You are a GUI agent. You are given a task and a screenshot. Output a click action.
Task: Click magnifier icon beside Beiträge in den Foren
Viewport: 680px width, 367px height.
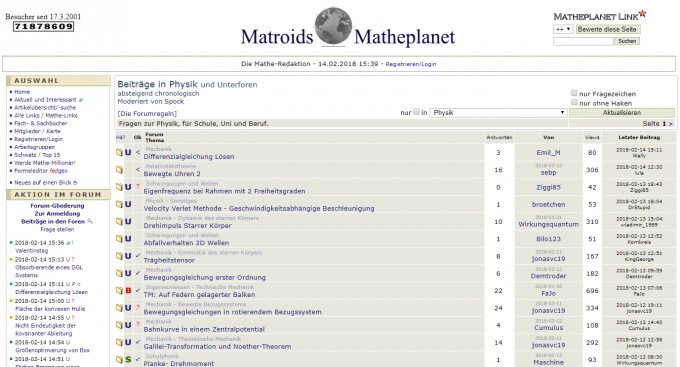(90, 221)
